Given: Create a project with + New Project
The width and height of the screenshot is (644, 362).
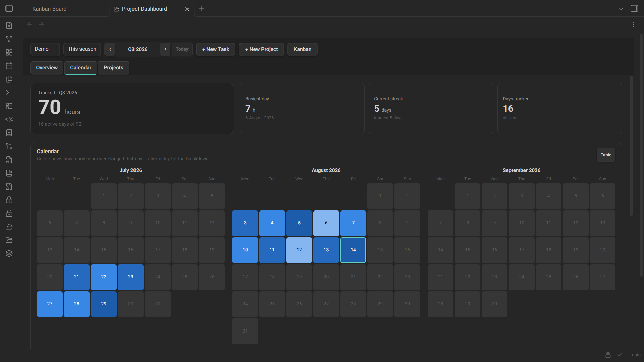Looking at the screenshot, I should (261, 49).
